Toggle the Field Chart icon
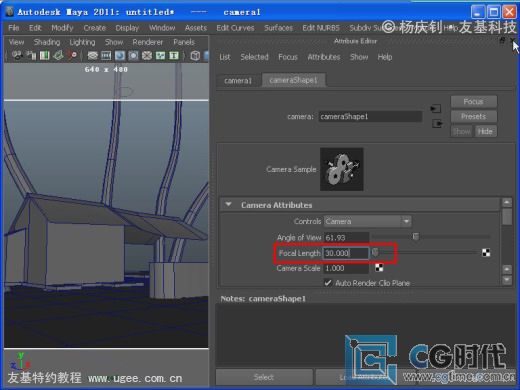 click(x=147, y=55)
